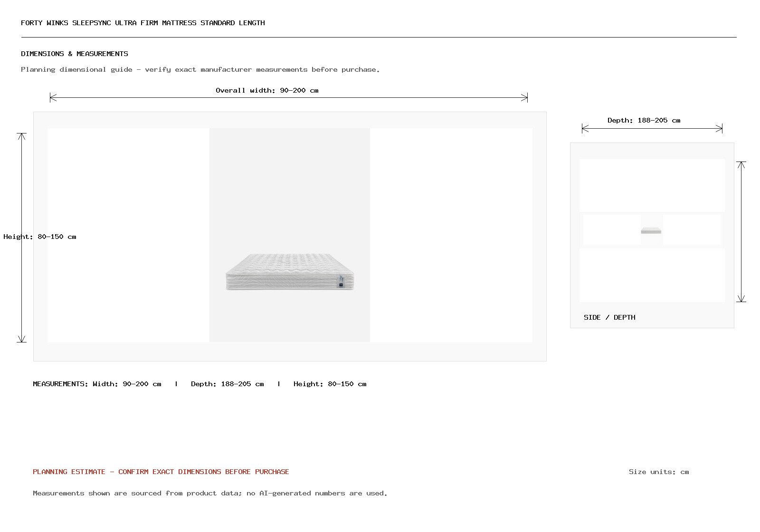760x532 pixels.
Task: Click Depth: 188-205 cm in measurements row
Action: [228, 384]
